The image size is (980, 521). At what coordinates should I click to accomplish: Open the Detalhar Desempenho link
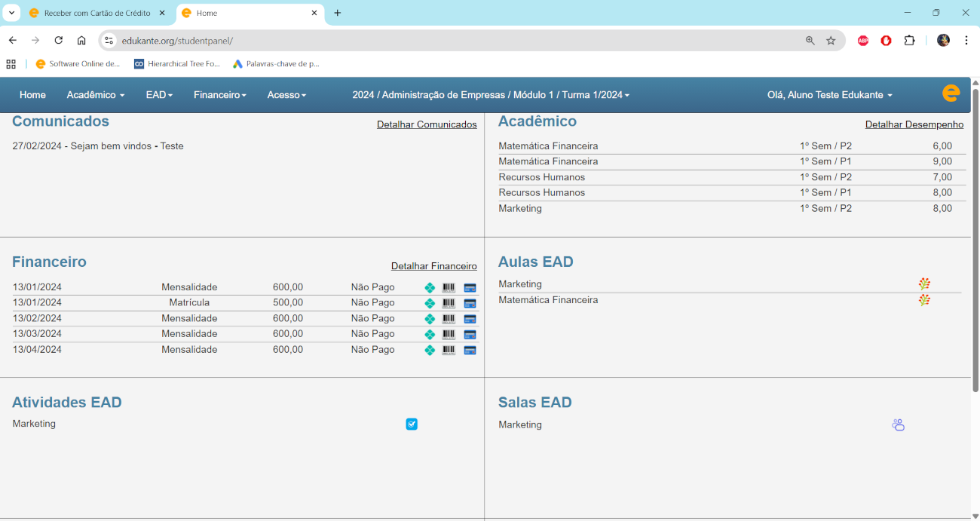click(914, 124)
